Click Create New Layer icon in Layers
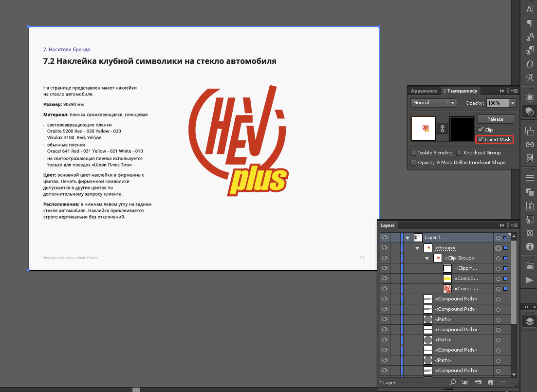537x392 pixels. click(x=490, y=382)
